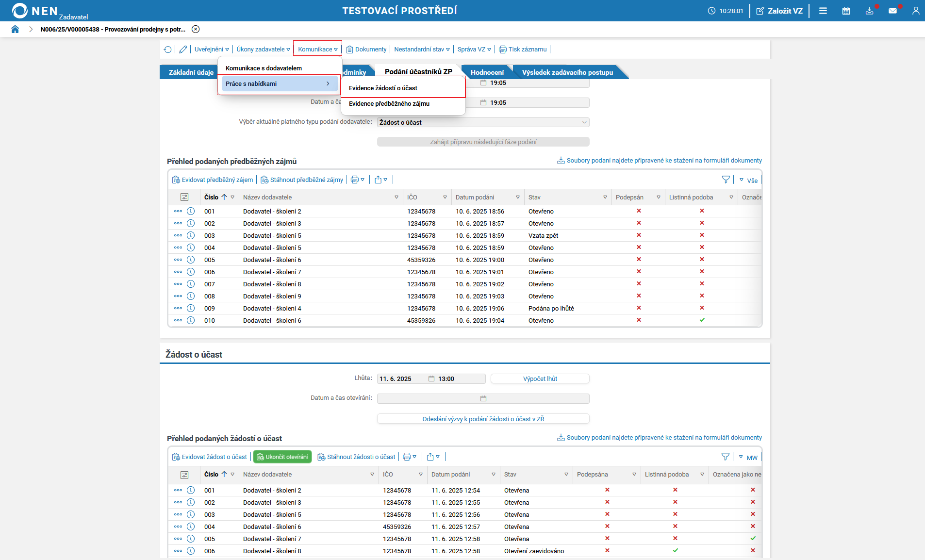The height and width of the screenshot is (560, 925).
Task: Open the hamburger menu icon
Action: coord(823,11)
